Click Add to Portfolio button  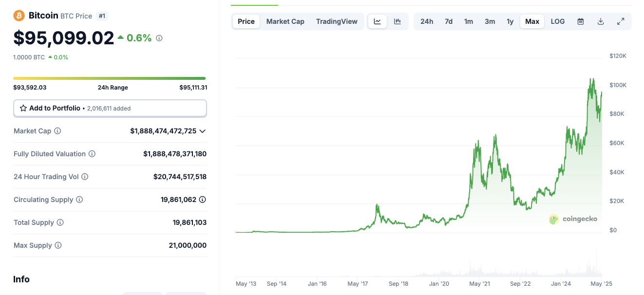pos(110,108)
